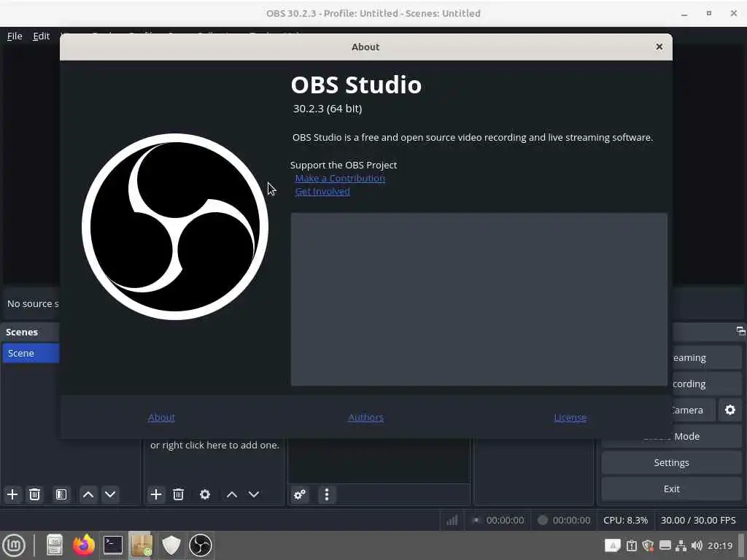This screenshot has width=747, height=560.
Task: Open source properties gear icon
Action: [205, 494]
